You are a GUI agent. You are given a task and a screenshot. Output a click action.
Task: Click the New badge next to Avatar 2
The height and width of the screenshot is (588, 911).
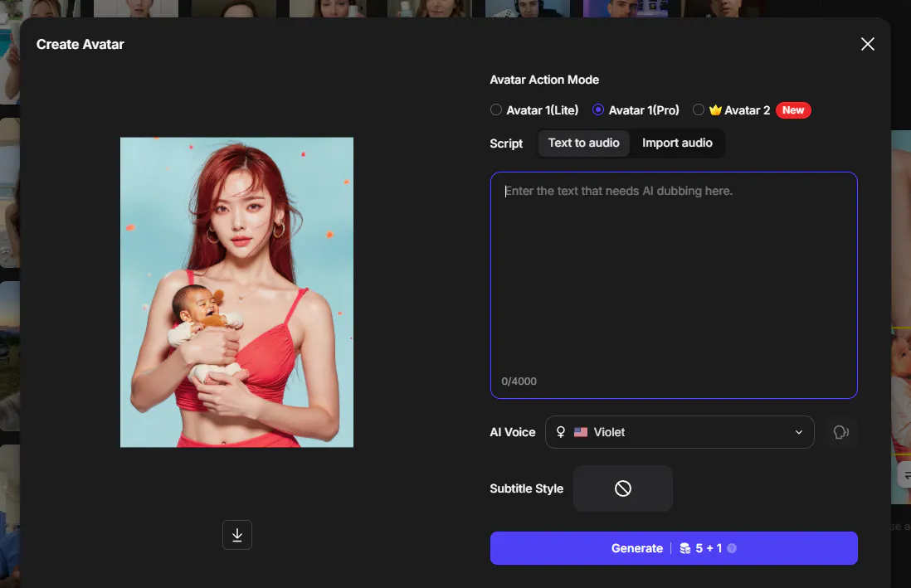(793, 109)
